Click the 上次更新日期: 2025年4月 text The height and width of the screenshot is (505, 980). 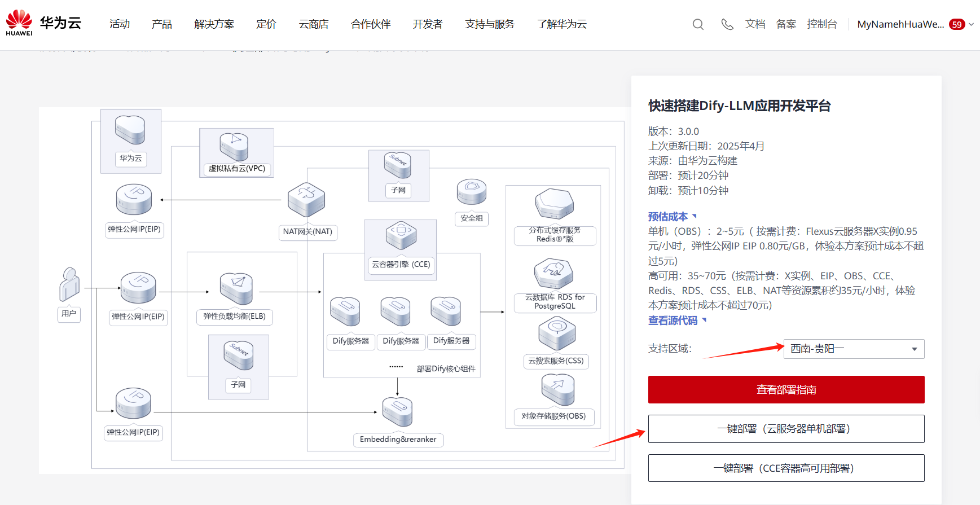706,146
